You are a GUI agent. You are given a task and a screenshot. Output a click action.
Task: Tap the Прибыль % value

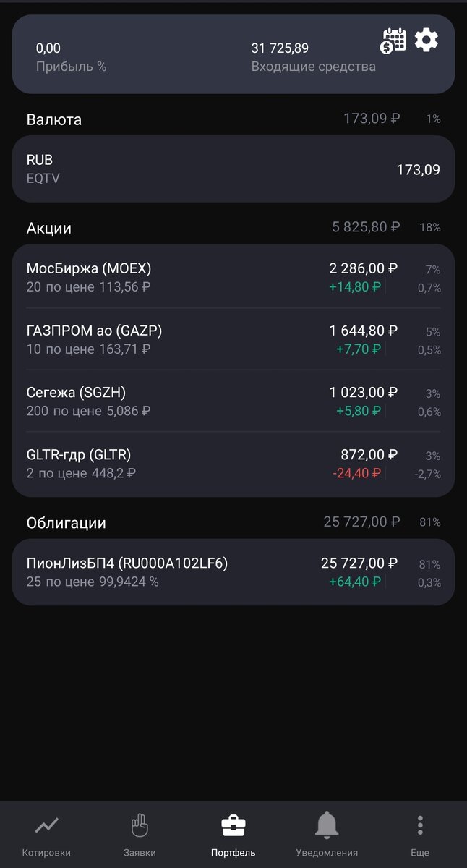tap(48, 48)
